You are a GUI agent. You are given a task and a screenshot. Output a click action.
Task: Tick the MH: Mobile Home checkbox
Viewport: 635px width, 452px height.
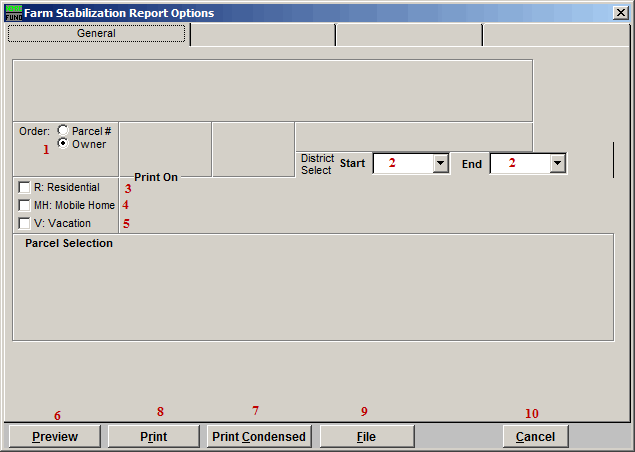(24, 206)
